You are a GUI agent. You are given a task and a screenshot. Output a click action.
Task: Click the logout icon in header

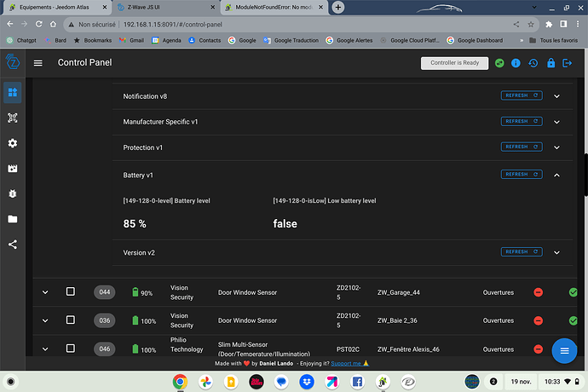[x=567, y=63]
